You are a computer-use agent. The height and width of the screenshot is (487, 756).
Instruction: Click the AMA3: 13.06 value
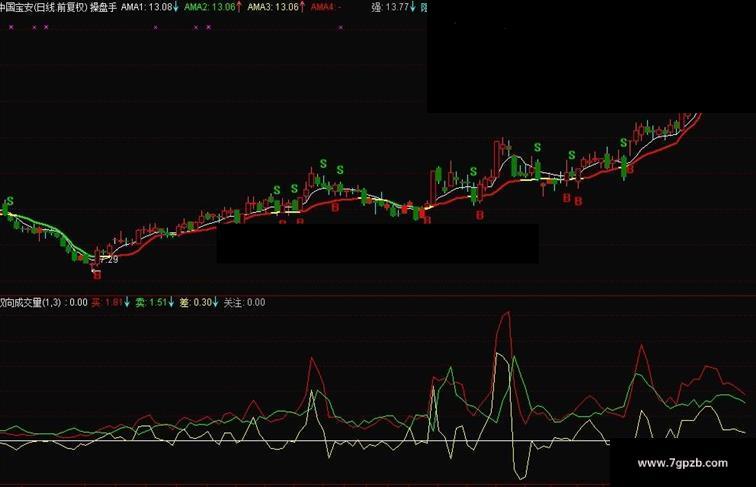(x=273, y=7)
